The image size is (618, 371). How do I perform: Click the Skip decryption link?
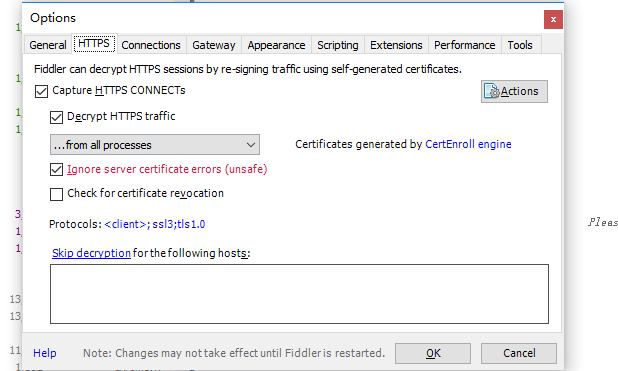(x=91, y=253)
